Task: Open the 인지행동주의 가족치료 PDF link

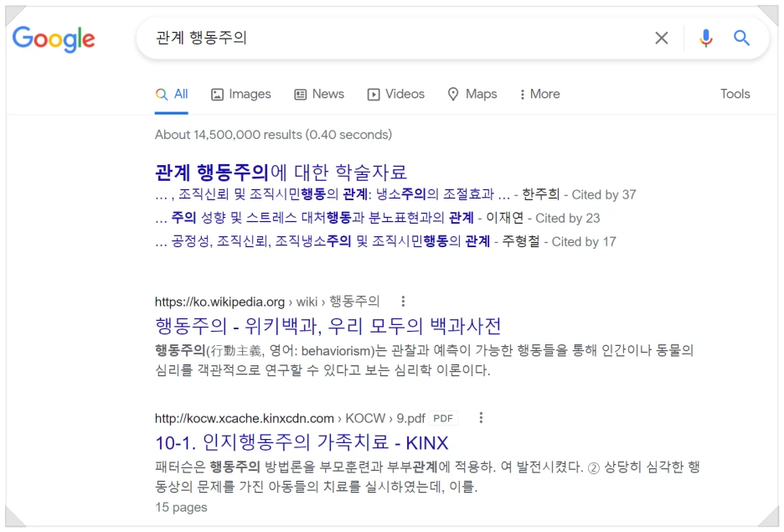Action: [x=298, y=442]
